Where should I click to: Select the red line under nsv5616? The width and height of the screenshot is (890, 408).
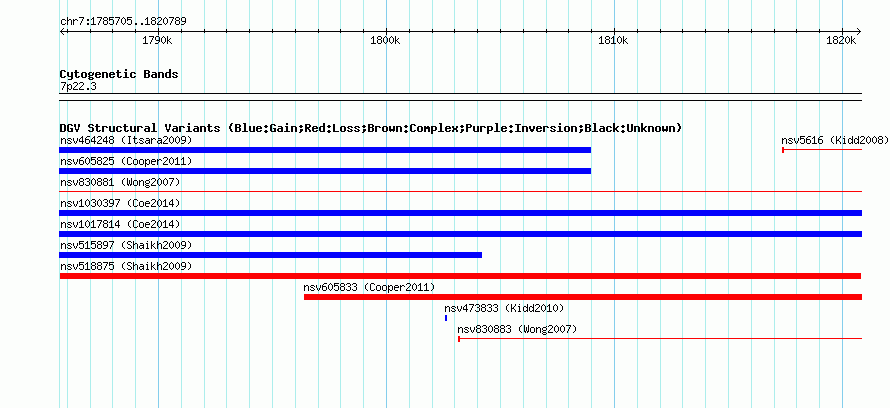822,150
